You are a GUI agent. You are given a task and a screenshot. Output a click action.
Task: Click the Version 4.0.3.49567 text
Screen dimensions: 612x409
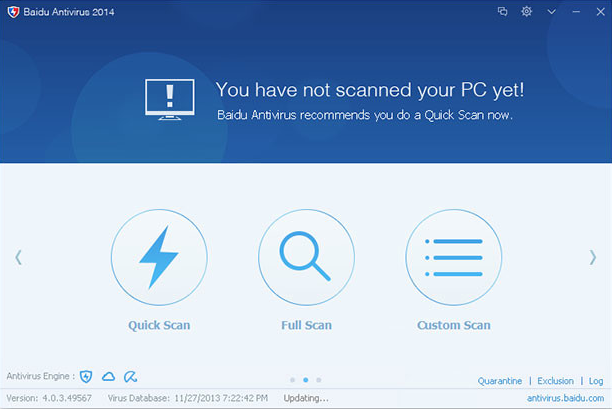click(49, 398)
